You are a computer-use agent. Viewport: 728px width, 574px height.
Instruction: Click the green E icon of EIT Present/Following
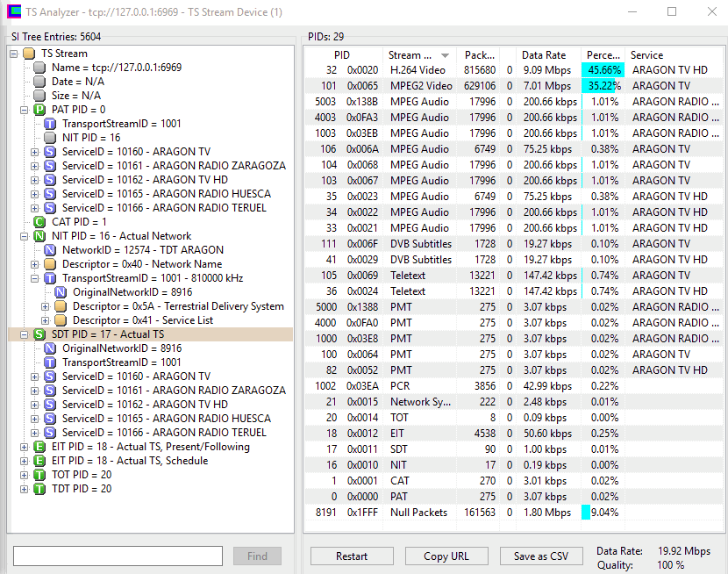(39, 447)
